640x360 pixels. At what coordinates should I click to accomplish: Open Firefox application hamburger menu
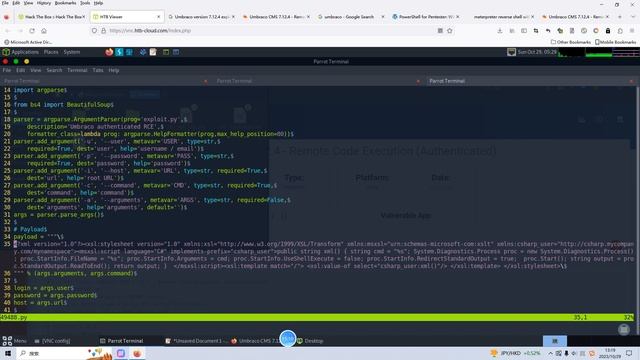point(632,31)
